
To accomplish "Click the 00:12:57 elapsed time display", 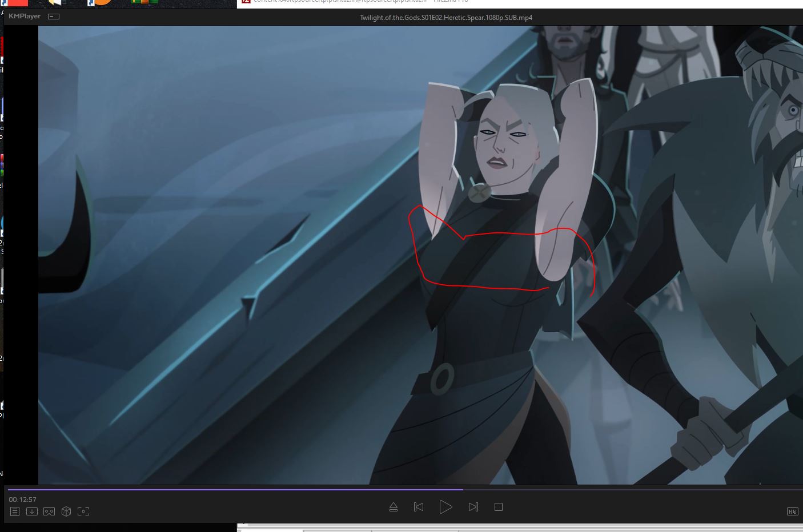I will (23, 499).
